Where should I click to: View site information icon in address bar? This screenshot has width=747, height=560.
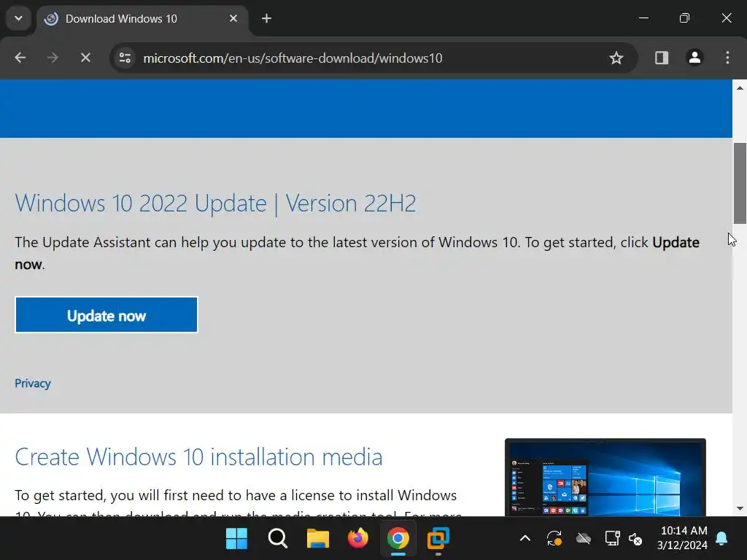tap(125, 58)
